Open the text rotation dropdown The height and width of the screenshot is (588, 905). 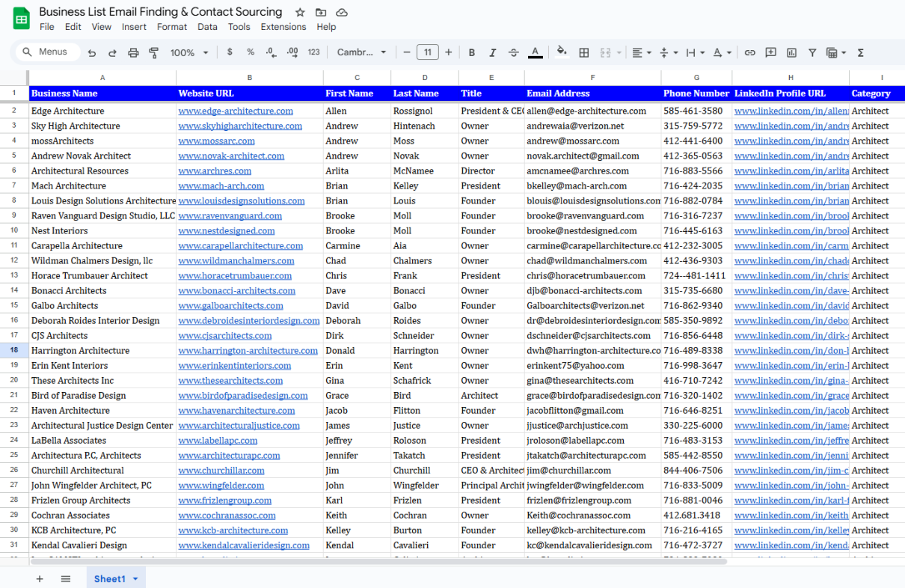pyautogui.click(x=722, y=52)
